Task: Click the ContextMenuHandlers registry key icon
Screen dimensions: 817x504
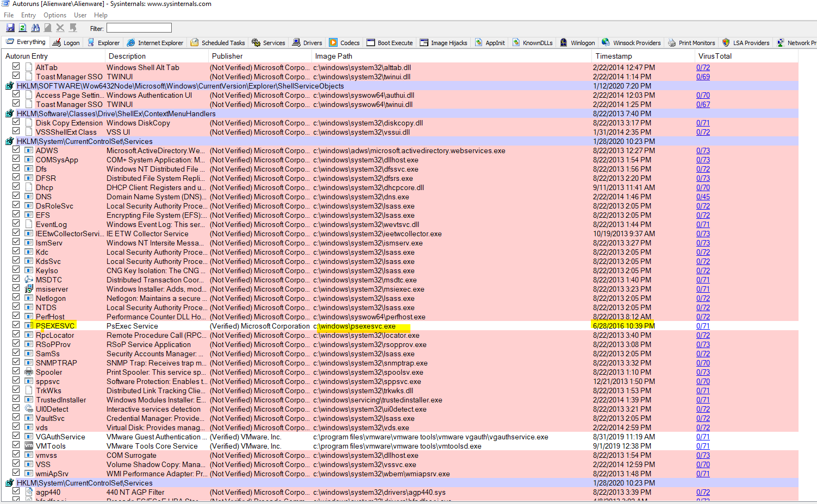Action: (10, 114)
